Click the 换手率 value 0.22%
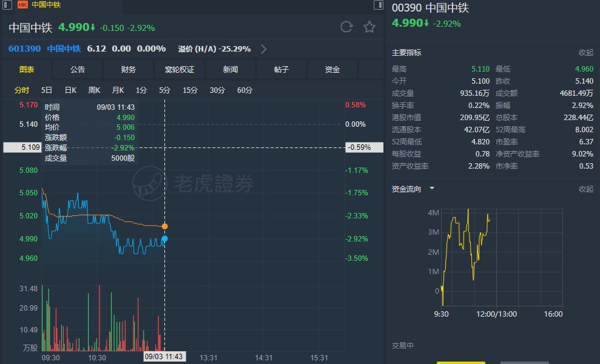 click(x=479, y=106)
